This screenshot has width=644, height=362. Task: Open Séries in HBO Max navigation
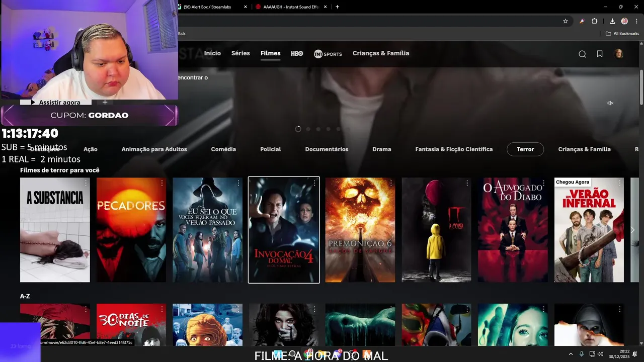tap(240, 53)
